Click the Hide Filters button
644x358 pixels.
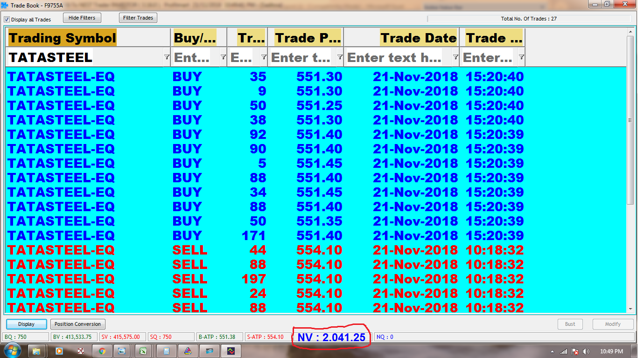pos(82,18)
